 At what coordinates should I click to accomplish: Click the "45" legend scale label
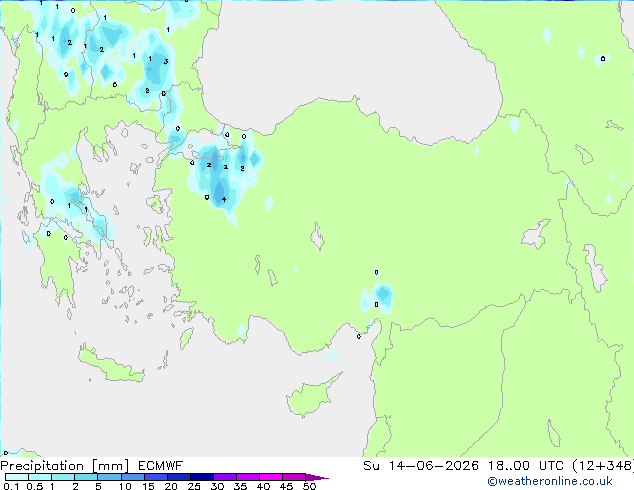(x=286, y=486)
